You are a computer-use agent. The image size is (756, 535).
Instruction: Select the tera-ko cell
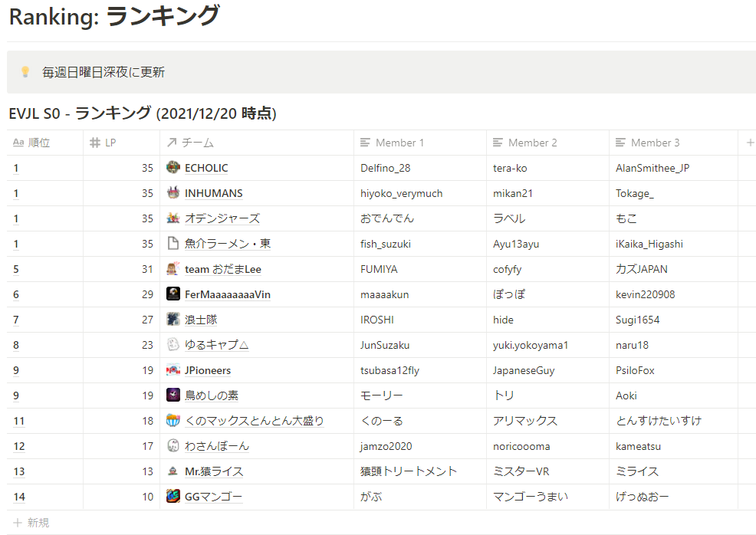(x=547, y=168)
